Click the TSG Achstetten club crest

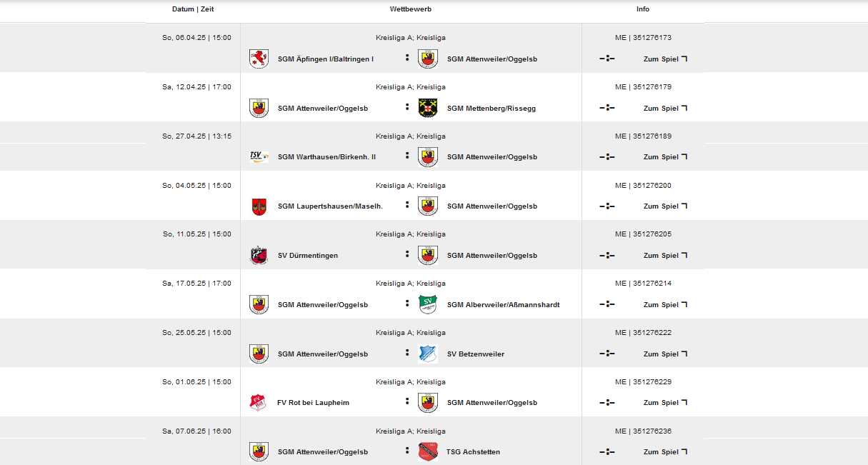pos(427,451)
